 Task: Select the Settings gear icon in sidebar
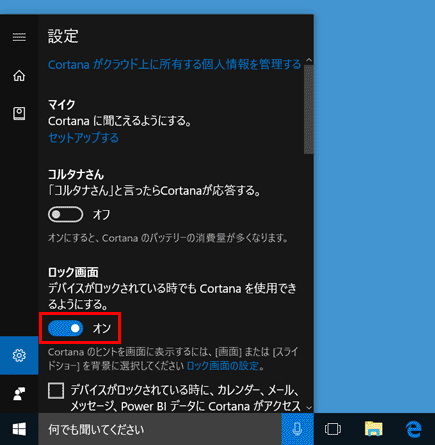coord(19,355)
